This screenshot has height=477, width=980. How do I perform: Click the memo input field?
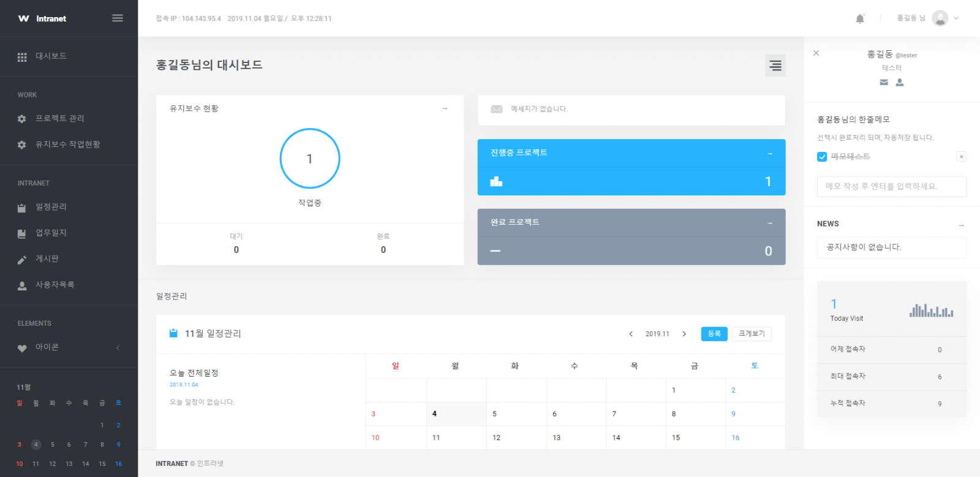tap(891, 187)
